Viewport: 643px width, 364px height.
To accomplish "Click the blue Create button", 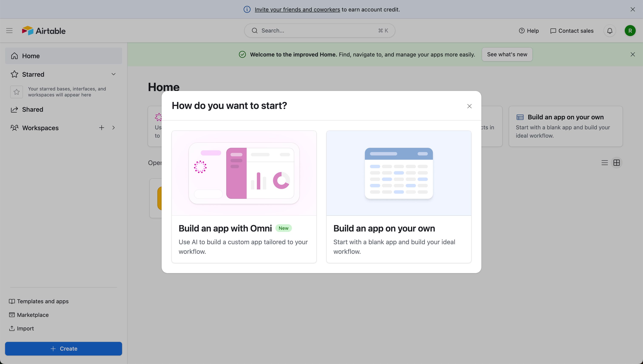I will [x=64, y=348].
